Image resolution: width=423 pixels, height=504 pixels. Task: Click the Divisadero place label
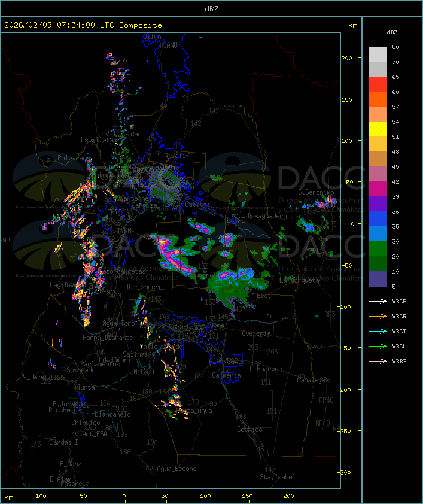(144, 287)
